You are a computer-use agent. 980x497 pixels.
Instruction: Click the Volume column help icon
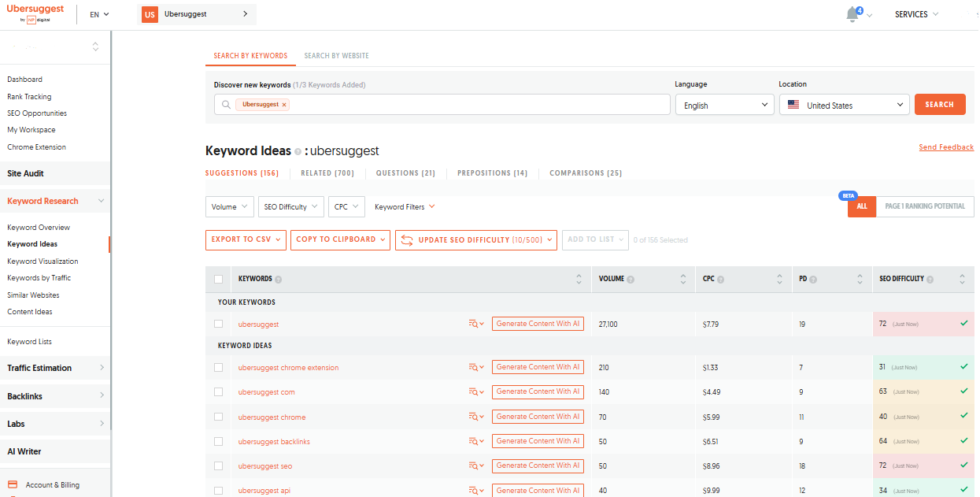click(x=631, y=279)
